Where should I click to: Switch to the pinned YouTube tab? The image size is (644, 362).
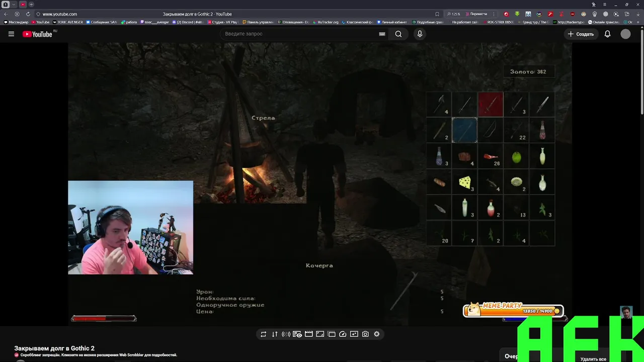(x=23, y=5)
